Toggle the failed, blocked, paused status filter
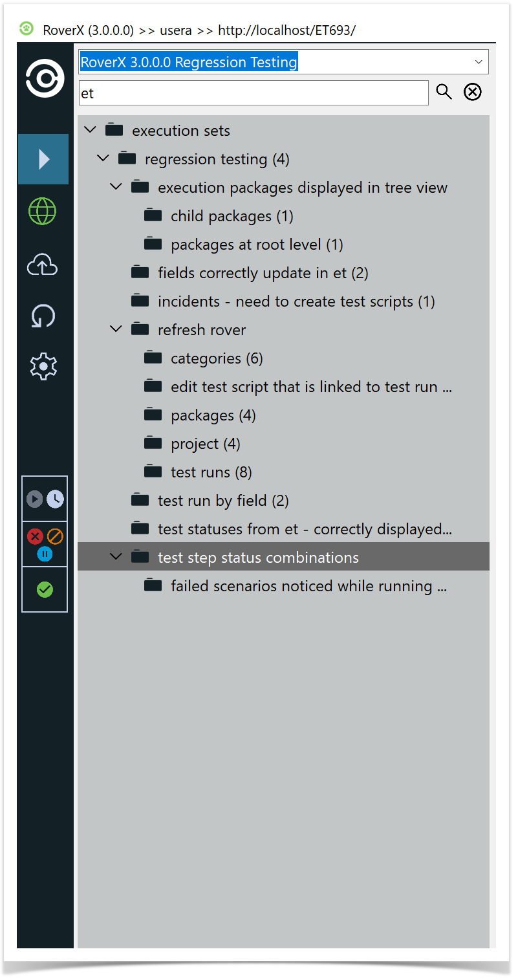This screenshot has height=980, width=518. click(x=45, y=544)
